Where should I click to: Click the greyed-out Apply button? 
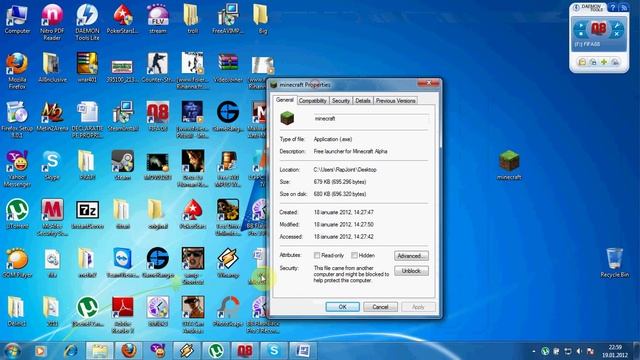click(x=418, y=307)
